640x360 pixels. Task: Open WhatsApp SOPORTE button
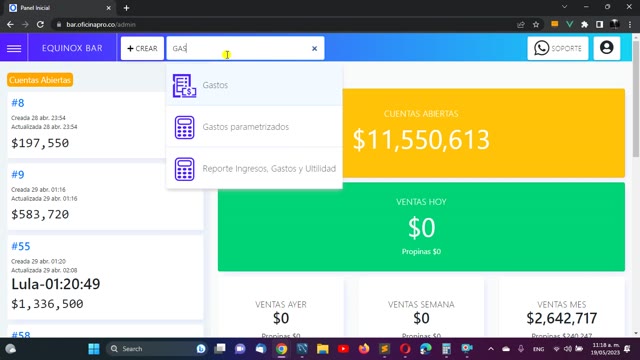pos(558,48)
